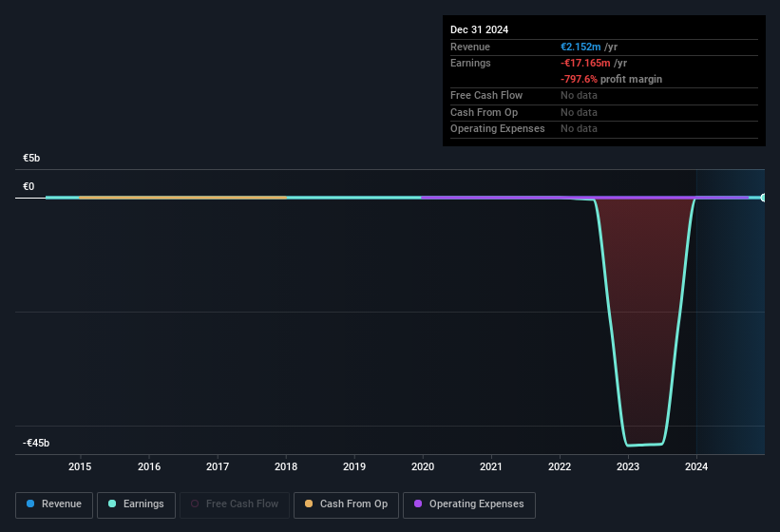Click the -€45b y-axis label

36,443
